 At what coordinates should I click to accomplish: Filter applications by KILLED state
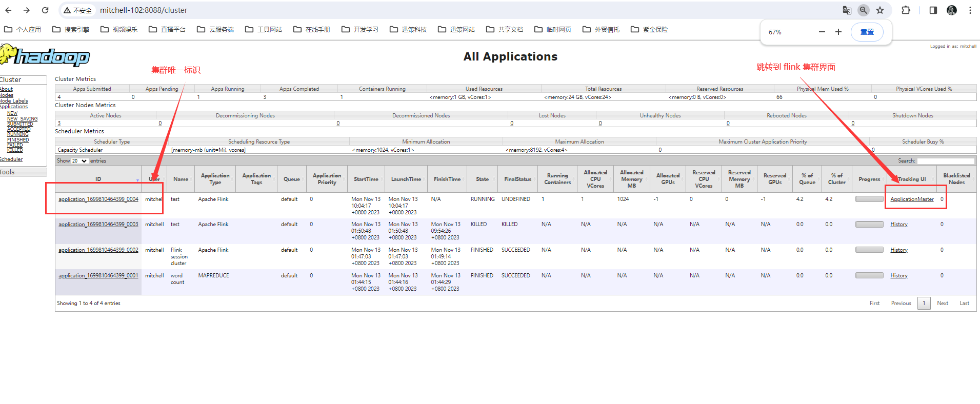pyautogui.click(x=15, y=150)
